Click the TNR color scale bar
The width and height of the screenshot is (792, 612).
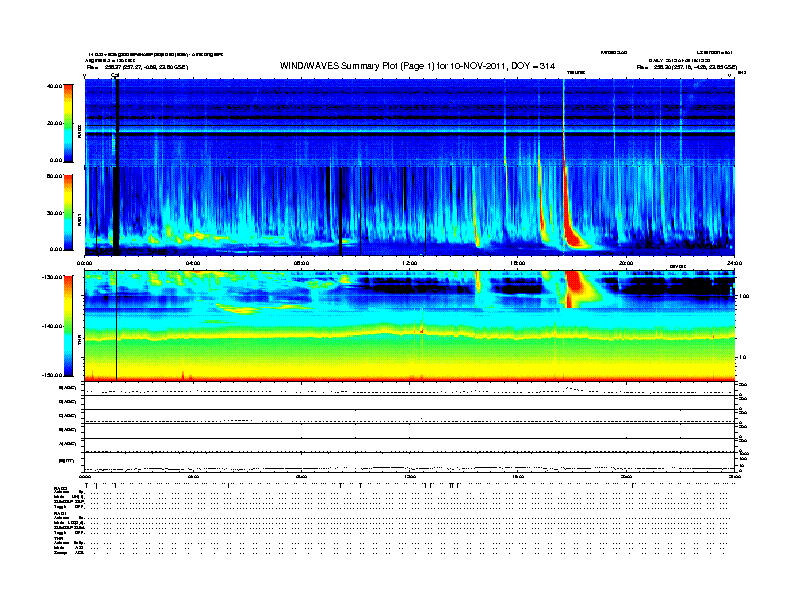click(68, 326)
